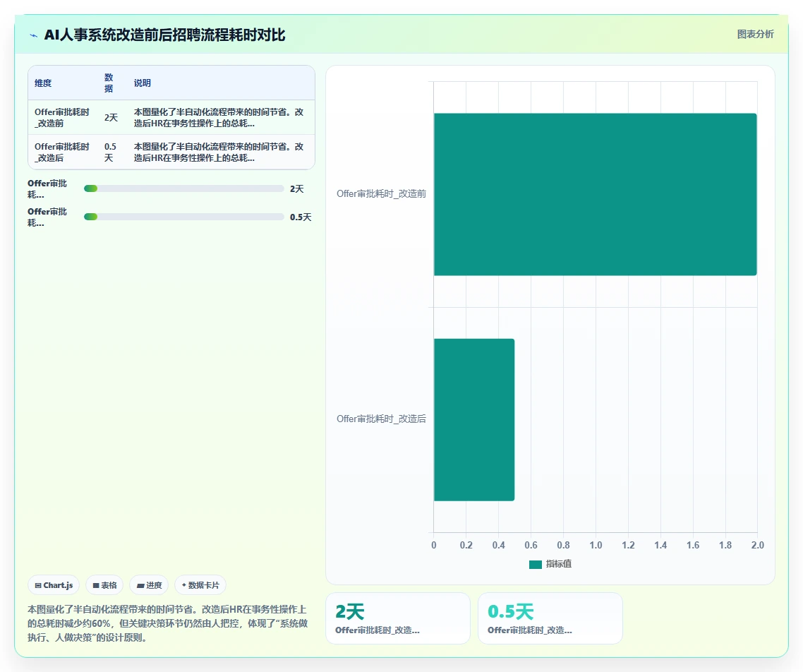Click the 图表分析 label in header
Screen dimensions: 803x672
click(x=756, y=35)
